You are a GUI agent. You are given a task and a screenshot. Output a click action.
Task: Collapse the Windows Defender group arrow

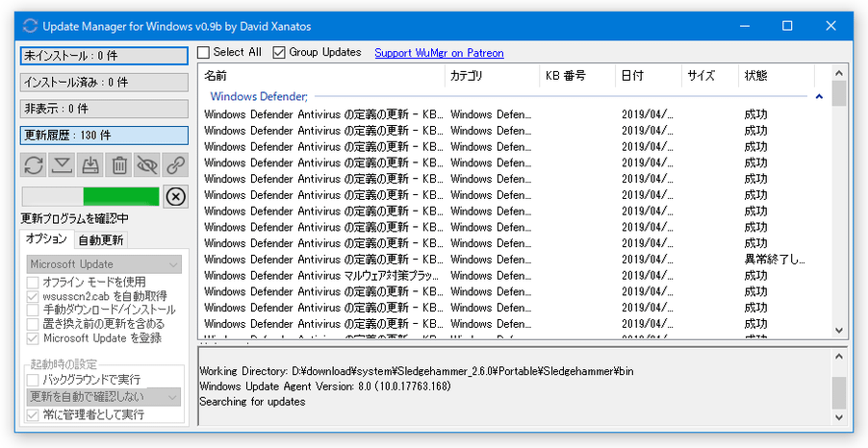point(819,97)
